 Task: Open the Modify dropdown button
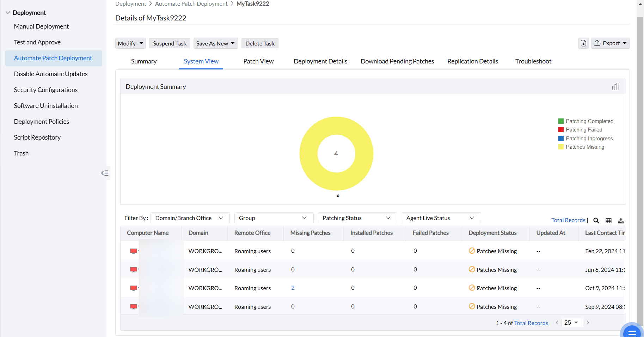(130, 43)
